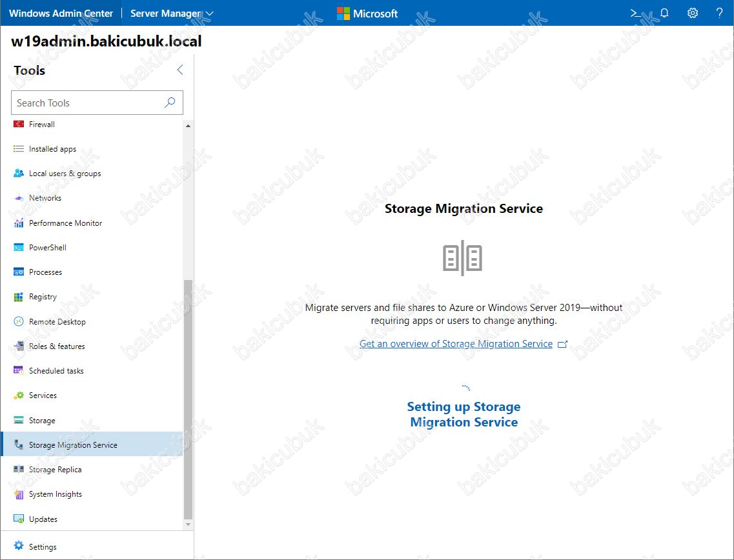Viewport: 734px width, 560px height.
Task: Click the Storage Migration Service heading
Action: tap(464, 208)
